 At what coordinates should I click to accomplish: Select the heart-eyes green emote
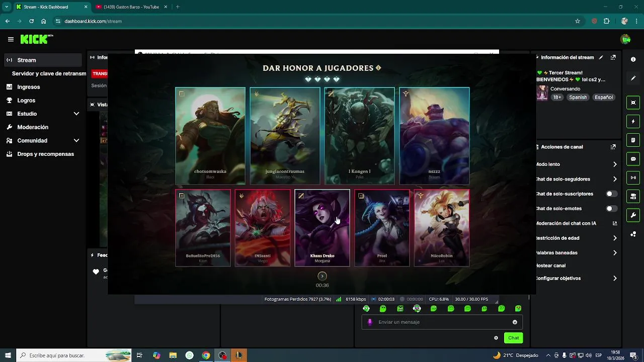(x=518, y=308)
